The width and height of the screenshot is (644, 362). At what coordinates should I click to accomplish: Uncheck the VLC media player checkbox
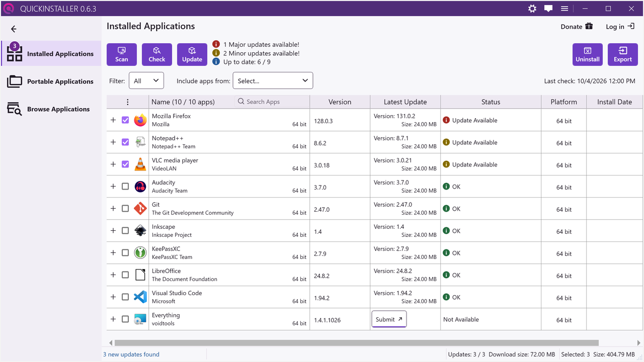click(125, 164)
